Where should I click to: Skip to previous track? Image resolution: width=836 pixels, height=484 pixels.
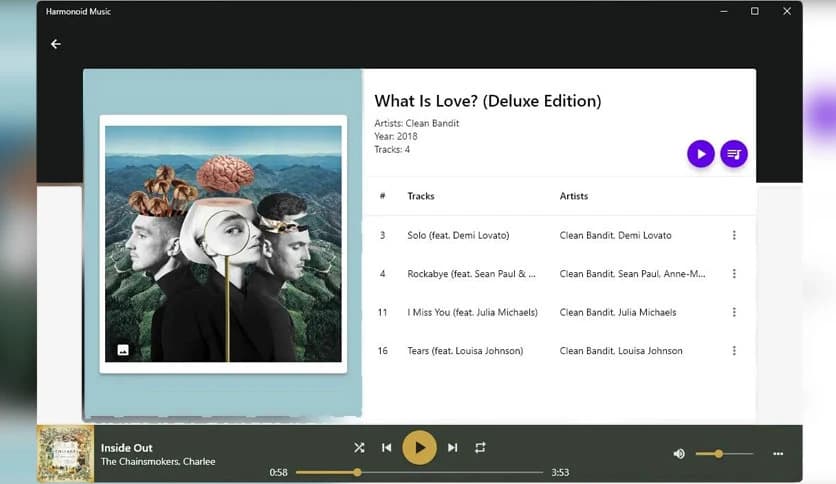pos(387,448)
